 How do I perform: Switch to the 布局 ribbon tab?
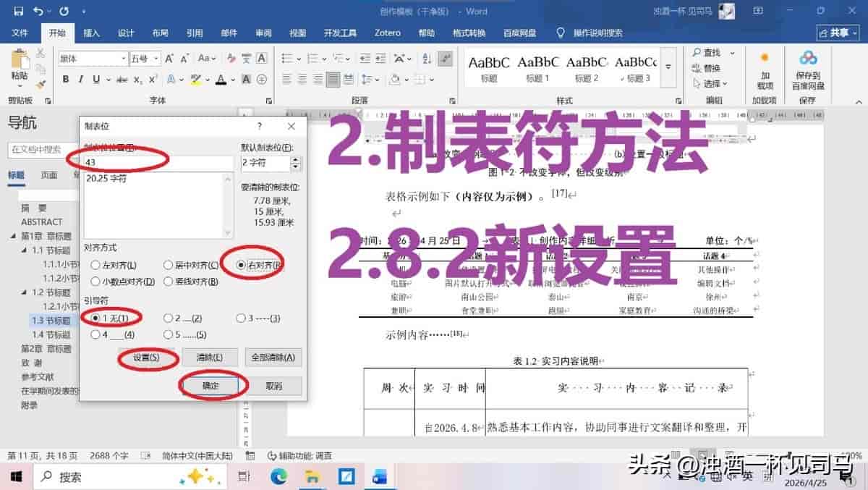coord(160,33)
